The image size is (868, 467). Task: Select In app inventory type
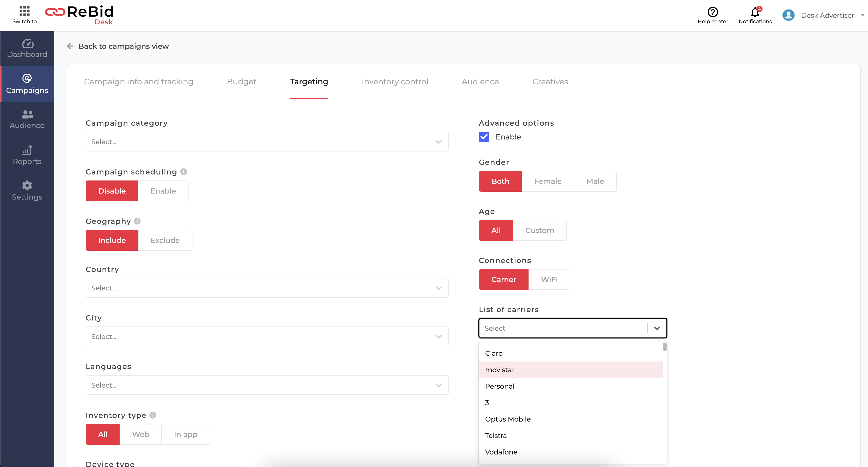pyautogui.click(x=186, y=434)
